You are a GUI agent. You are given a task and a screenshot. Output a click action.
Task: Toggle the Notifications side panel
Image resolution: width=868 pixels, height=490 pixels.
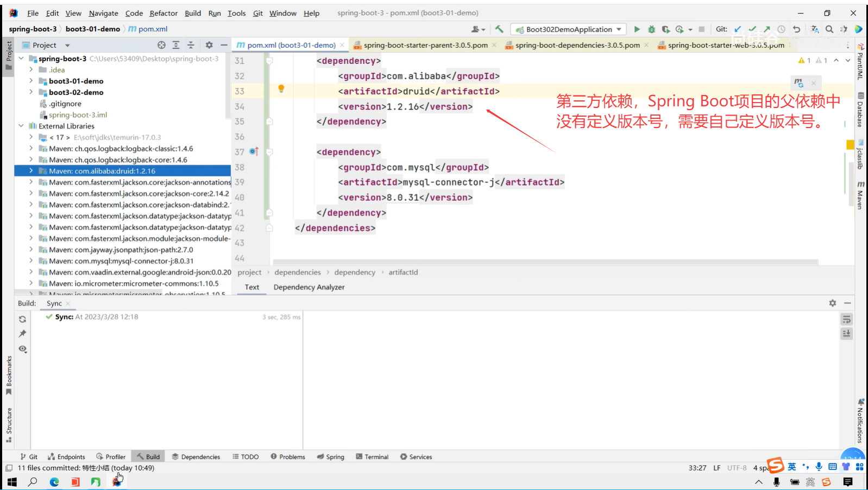860,421
